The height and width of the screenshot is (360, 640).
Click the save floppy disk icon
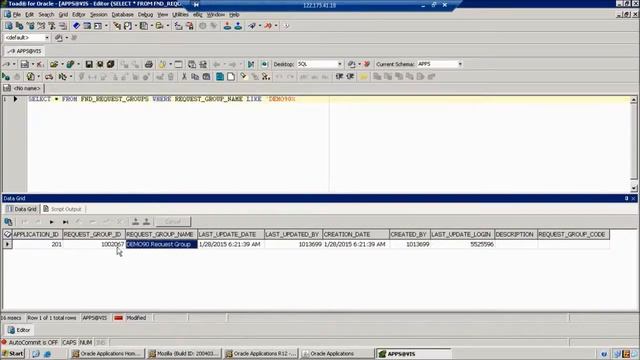(x=89, y=64)
